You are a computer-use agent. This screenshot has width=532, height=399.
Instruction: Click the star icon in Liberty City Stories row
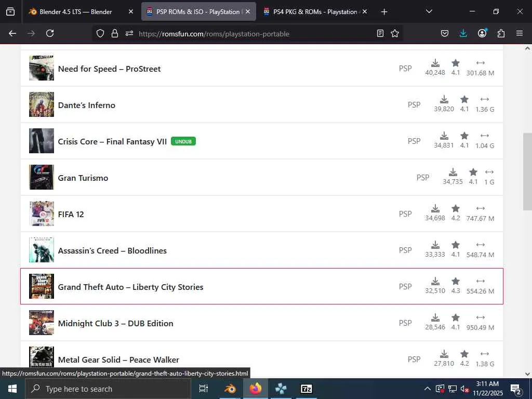(456, 281)
